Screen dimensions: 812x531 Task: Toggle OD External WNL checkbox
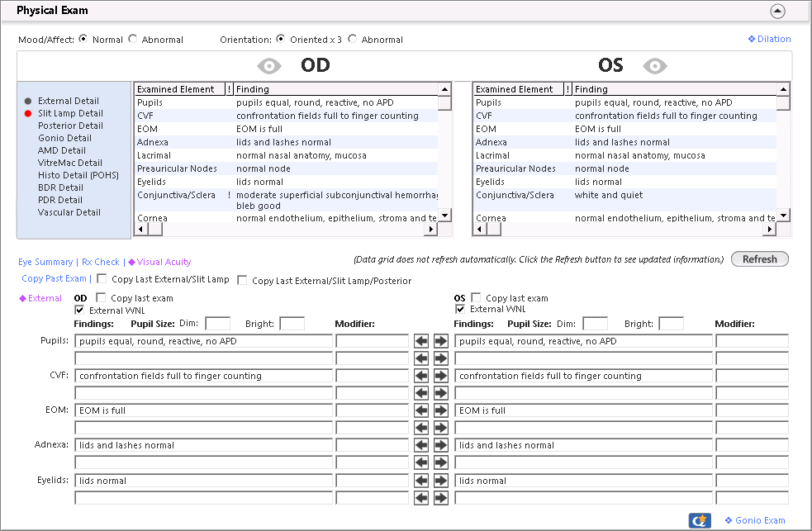[x=79, y=310]
